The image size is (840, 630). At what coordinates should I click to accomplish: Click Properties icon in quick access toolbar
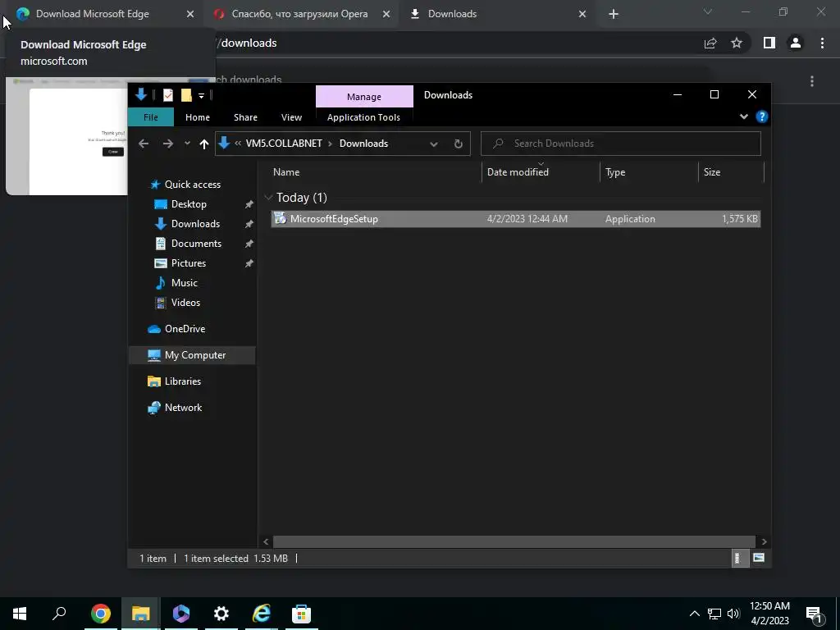point(167,95)
